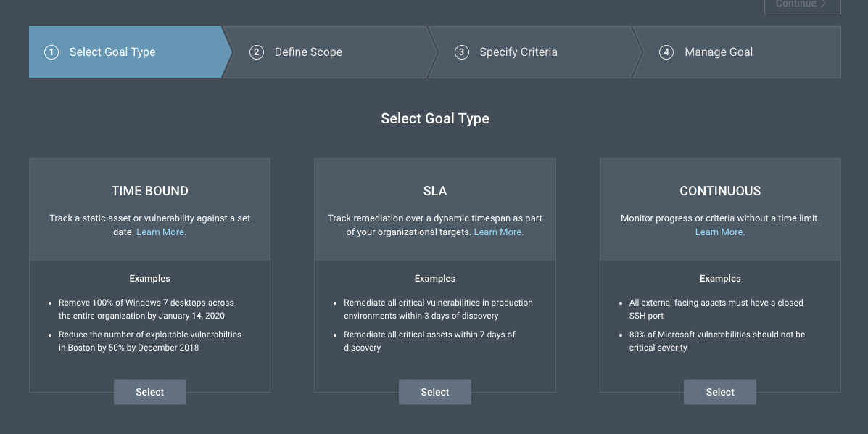Click the step 3 circled number icon
The height and width of the screenshot is (434, 868).
coord(461,52)
